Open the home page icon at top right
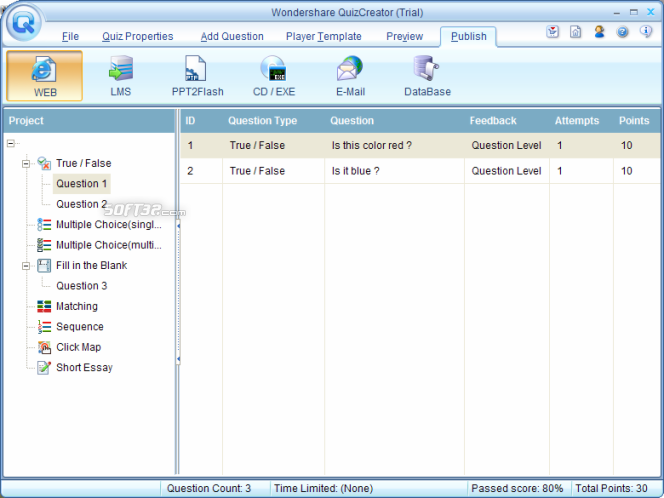This screenshot has width=664, height=498. pos(575,32)
